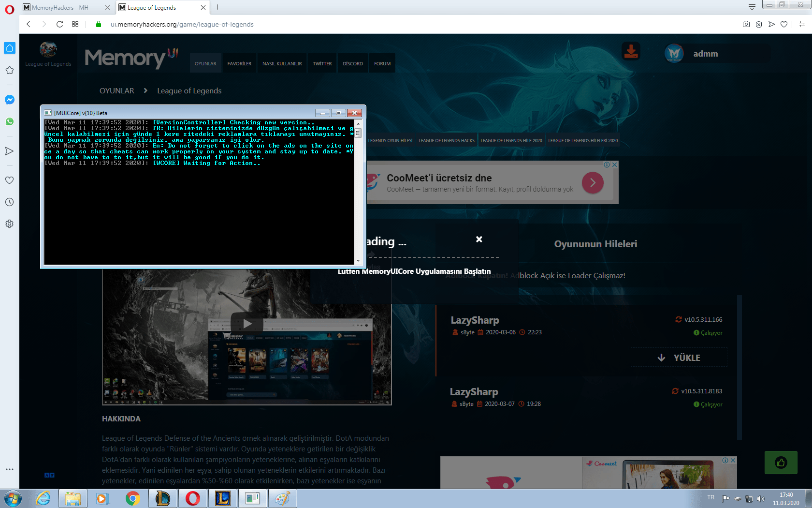This screenshot has width=812, height=508.
Task: Click LEAGUE OF LEGENDS HACKS tag
Action: point(447,141)
